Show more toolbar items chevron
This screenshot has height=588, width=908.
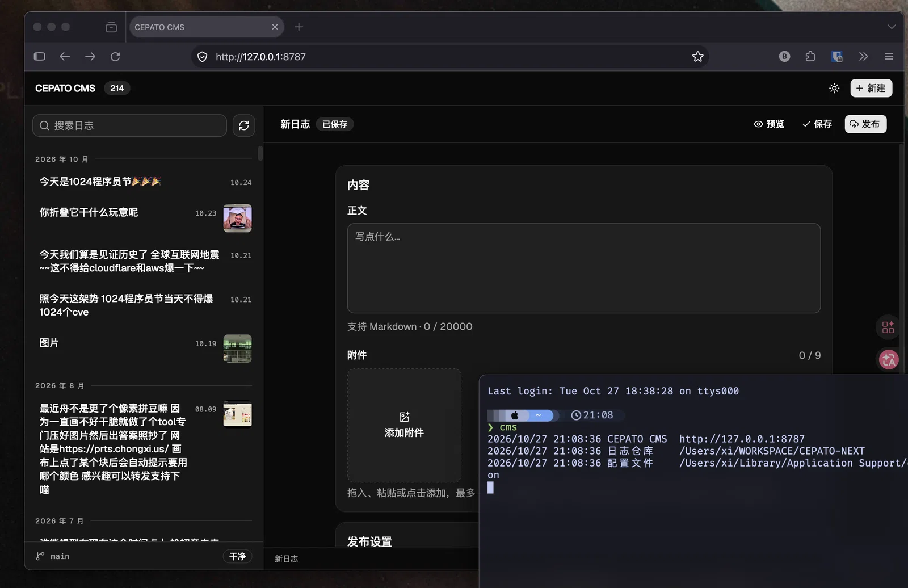tap(863, 57)
